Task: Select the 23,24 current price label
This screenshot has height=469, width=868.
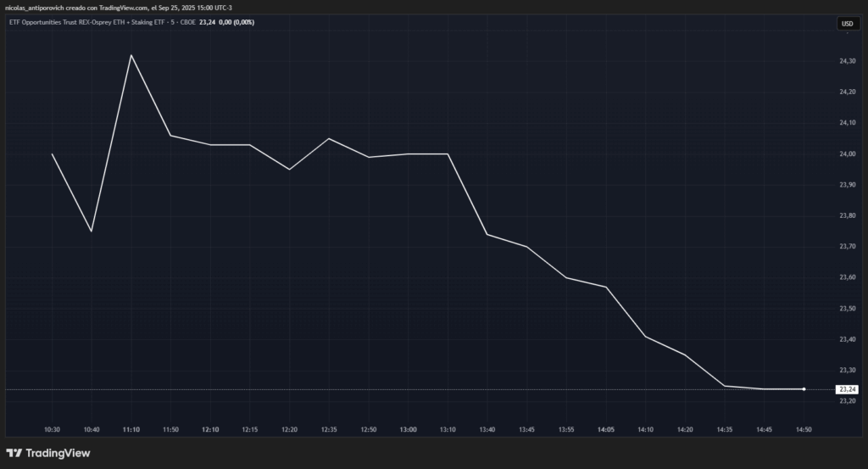Action: (x=847, y=389)
